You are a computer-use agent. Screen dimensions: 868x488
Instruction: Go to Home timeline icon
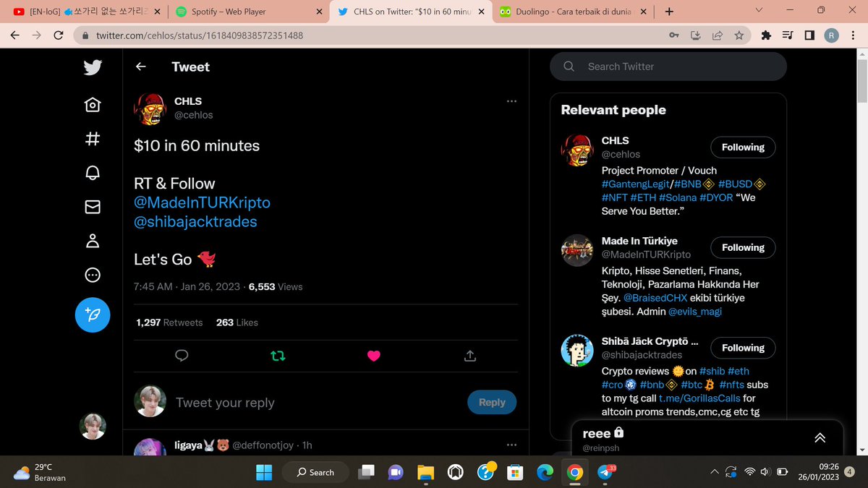(93, 105)
